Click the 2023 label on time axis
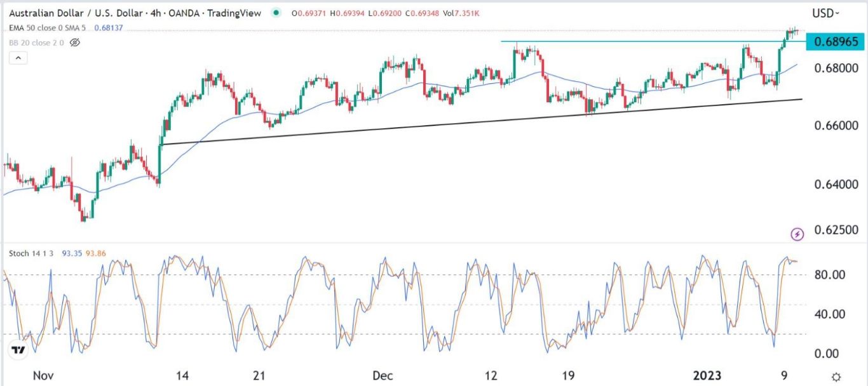This screenshot has height=386, width=868. pyautogui.click(x=707, y=376)
